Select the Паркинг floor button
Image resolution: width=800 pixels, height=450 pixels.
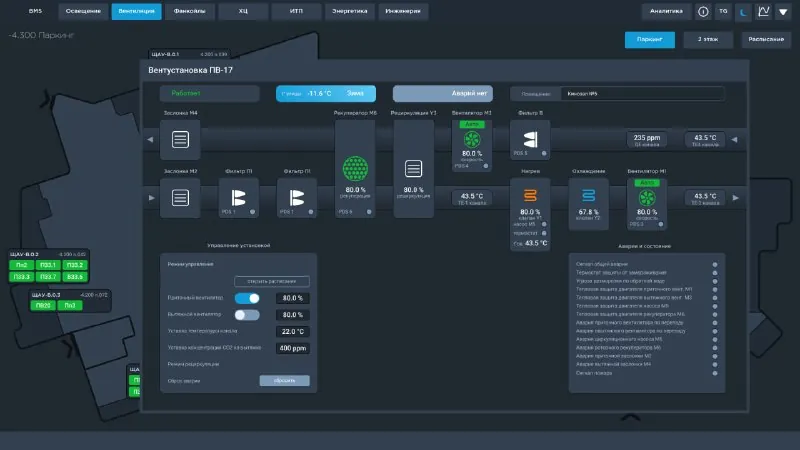[x=649, y=39]
